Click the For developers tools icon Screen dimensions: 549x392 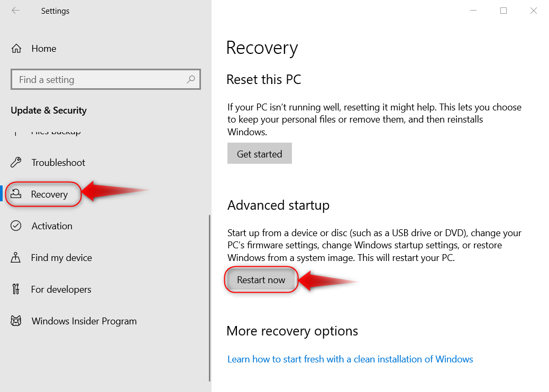(x=16, y=290)
